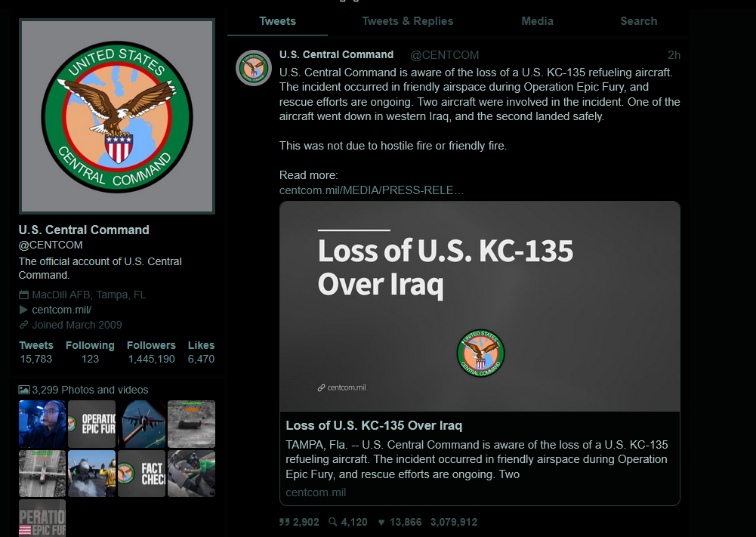Click the quote replies icon under the tweet
The width and height of the screenshot is (756, 537).
click(284, 522)
